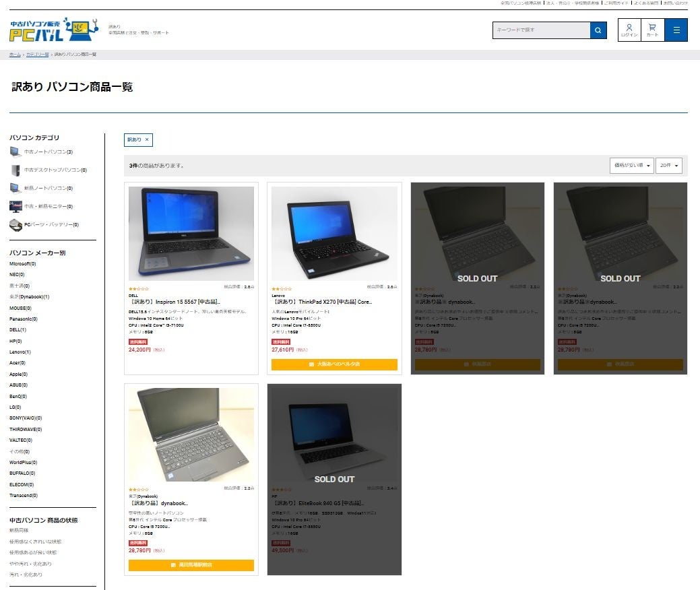
Task: Filter by ASUS(0) maker
Action: [x=18, y=385]
